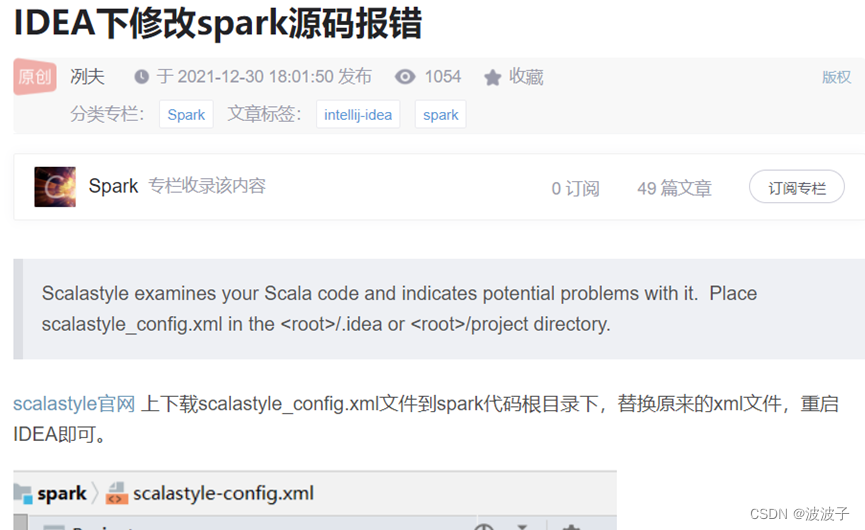
Task: Open the intellij-idea article tag
Action: [358, 115]
